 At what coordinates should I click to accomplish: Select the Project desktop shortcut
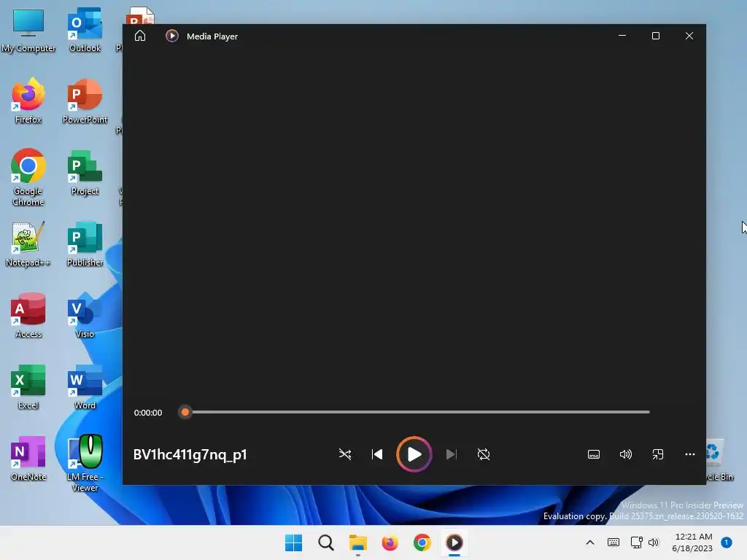tap(85, 173)
